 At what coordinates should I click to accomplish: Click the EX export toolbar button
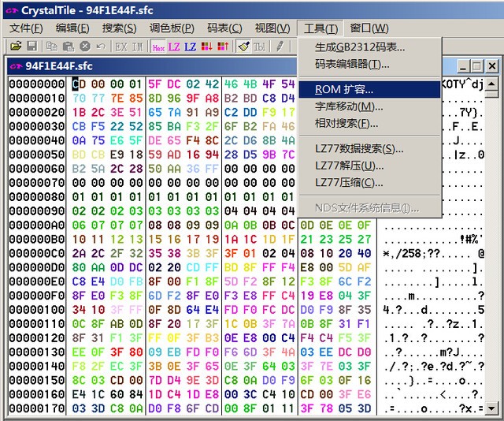[x=120, y=47]
